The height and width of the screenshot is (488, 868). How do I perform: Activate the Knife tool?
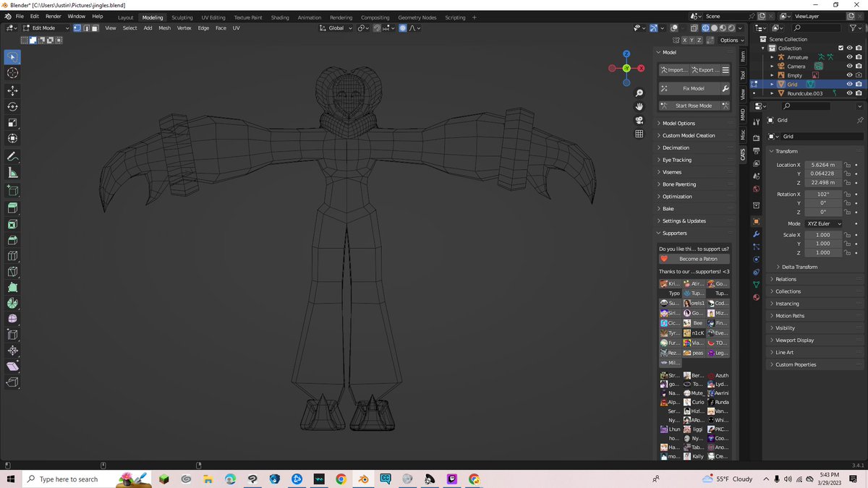pos(12,272)
